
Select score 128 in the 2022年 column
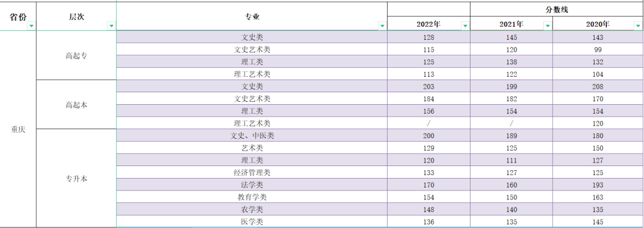(429, 38)
